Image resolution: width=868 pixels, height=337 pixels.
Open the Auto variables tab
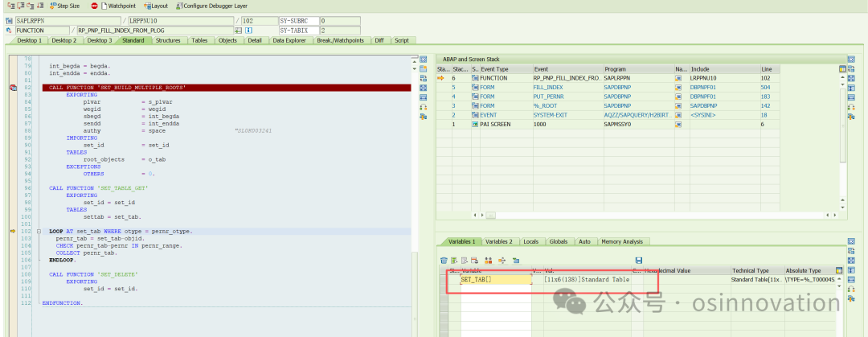584,241
